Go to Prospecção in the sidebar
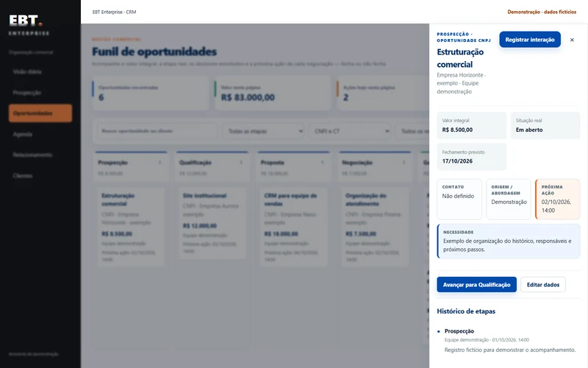Screen dimensions: 588x368 [40, 93]
